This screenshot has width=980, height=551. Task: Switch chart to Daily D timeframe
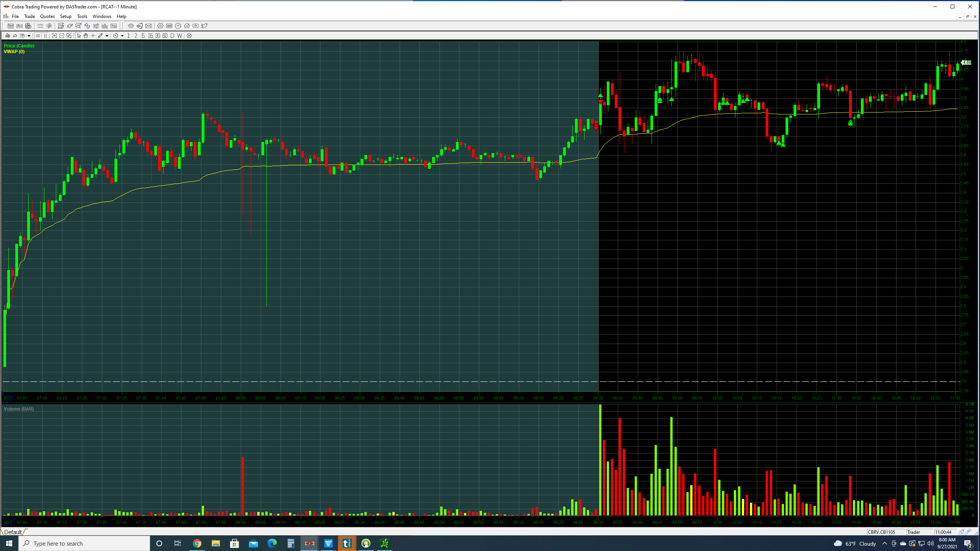pos(172,36)
